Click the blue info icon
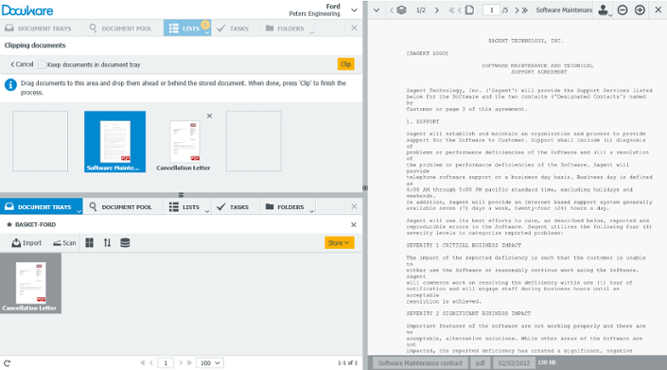The width and height of the screenshot is (667, 370). click(11, 85)
